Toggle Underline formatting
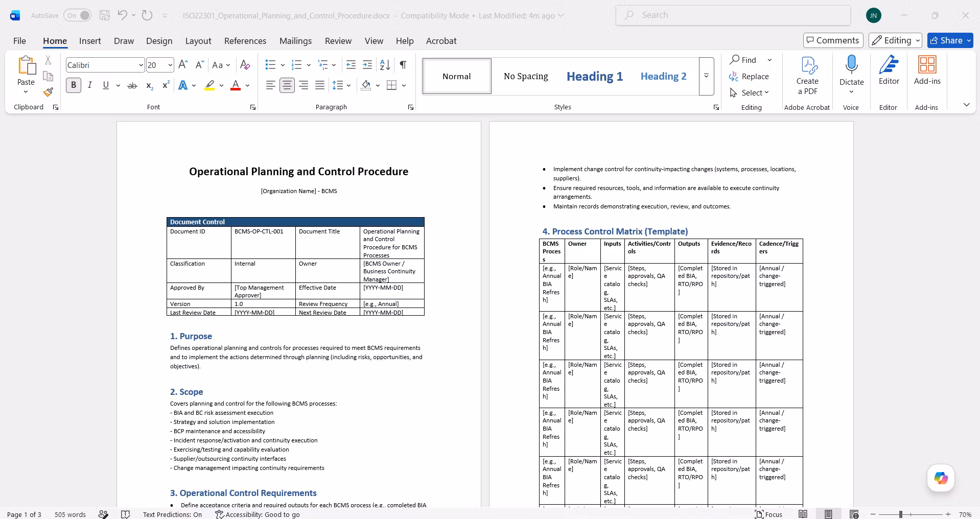The height and width of the screenshot is (519, 980). [106, 85]
